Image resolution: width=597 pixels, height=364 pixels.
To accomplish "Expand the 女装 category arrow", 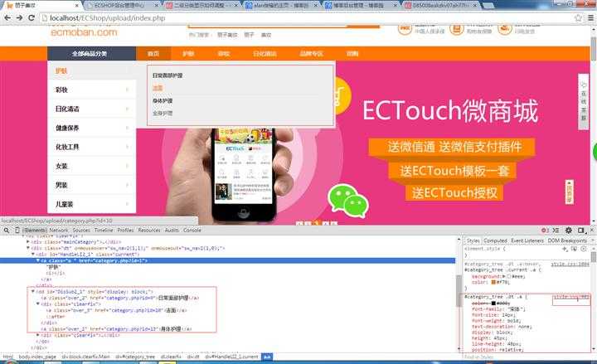I will coord(127,166).
